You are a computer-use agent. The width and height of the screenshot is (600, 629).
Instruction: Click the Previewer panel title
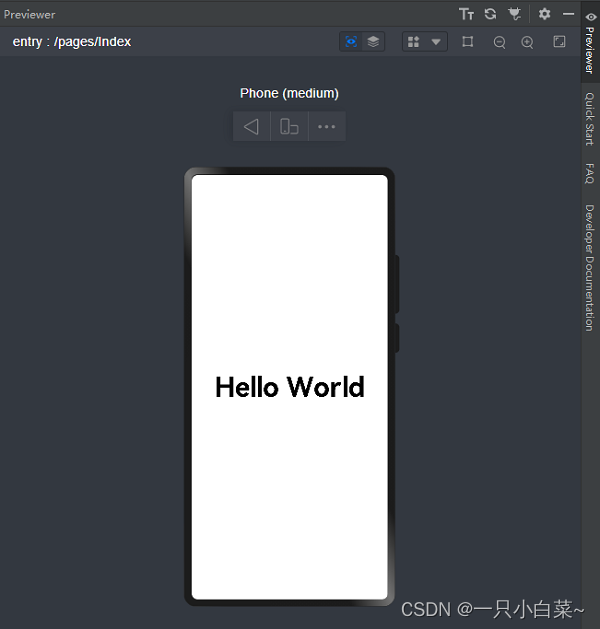tap(29, 15)
